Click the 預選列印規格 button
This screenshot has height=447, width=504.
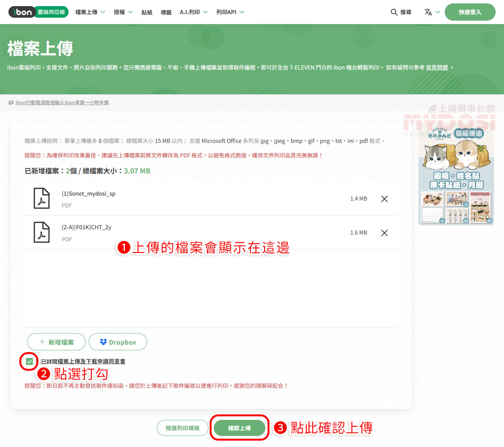(x=182, y=428)
